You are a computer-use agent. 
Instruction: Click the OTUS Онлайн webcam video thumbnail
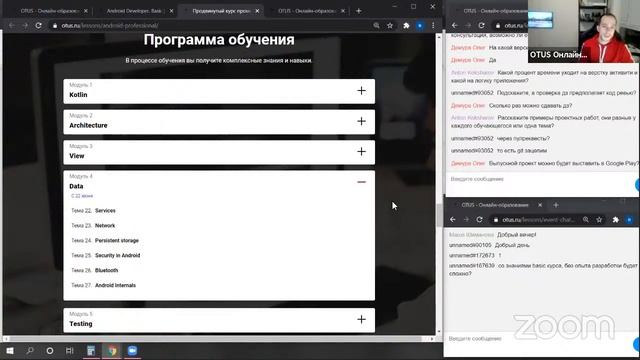(x=584, y=31)
